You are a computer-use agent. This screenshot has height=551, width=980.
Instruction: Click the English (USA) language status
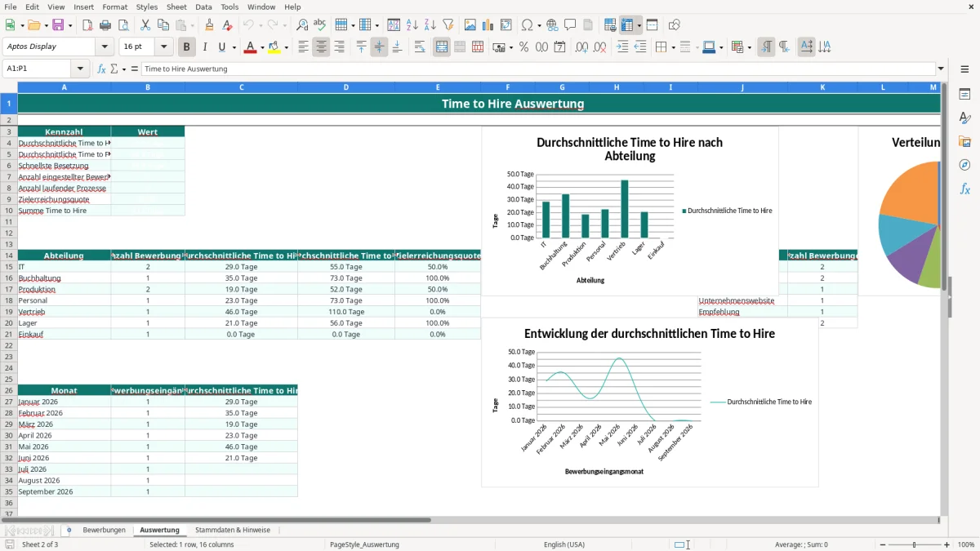coord(564,544)
